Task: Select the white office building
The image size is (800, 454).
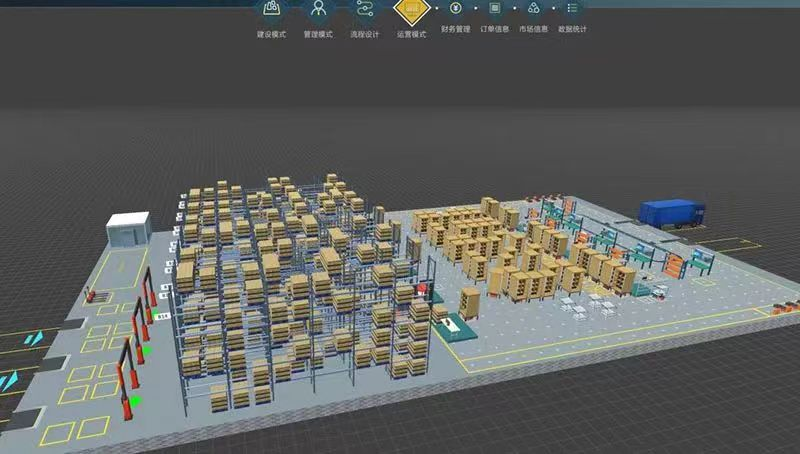Action: tap(128, 228)
